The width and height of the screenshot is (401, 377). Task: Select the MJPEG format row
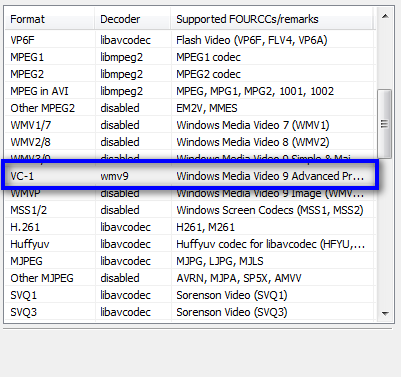pos(190,261)
